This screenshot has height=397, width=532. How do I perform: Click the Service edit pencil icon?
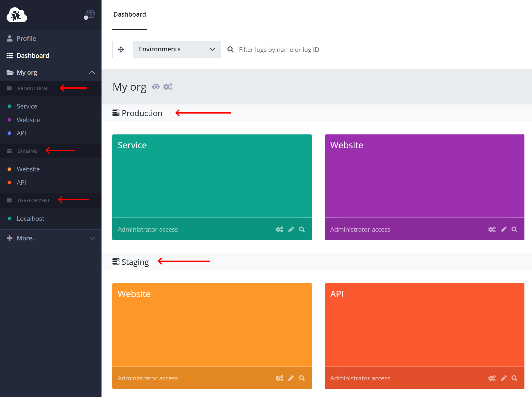291,229
